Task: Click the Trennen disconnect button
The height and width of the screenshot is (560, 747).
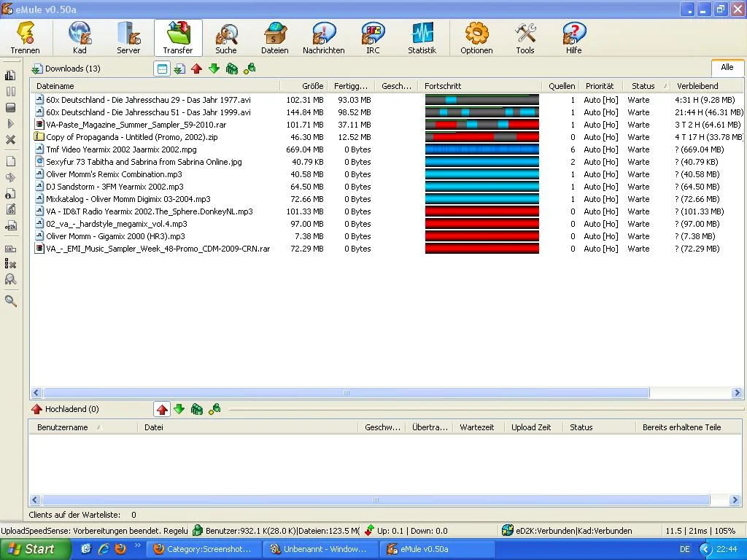Action: pos(26,37)
